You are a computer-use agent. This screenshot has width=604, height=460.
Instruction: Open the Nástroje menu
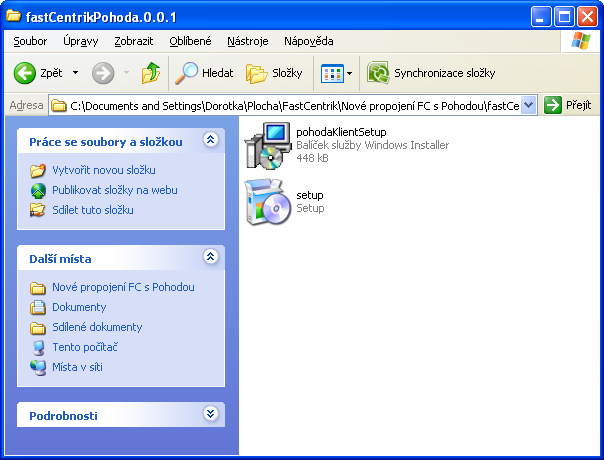pos(248,41)
